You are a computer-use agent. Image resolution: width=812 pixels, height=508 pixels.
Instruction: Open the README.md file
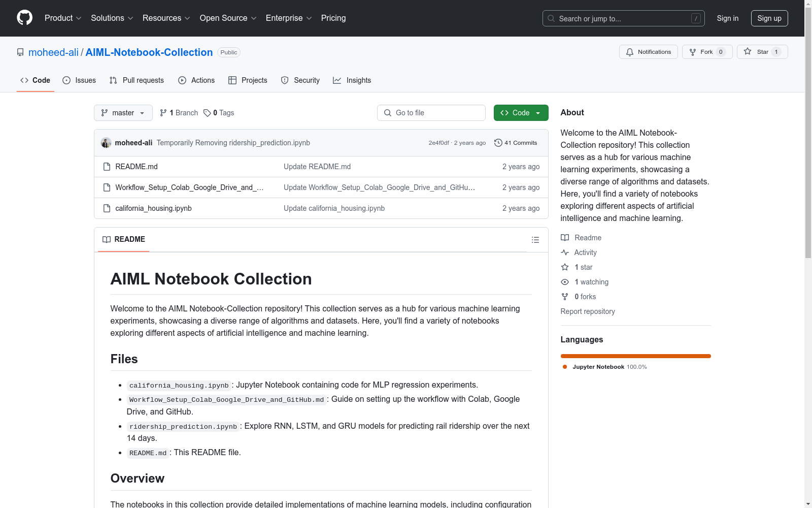[137, 167]
